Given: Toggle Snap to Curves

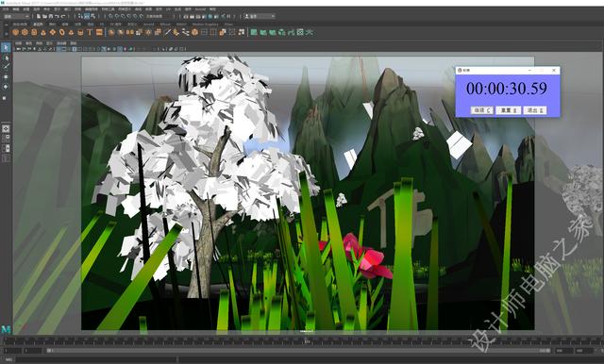Looking at the screenshot, I should 117,16.
